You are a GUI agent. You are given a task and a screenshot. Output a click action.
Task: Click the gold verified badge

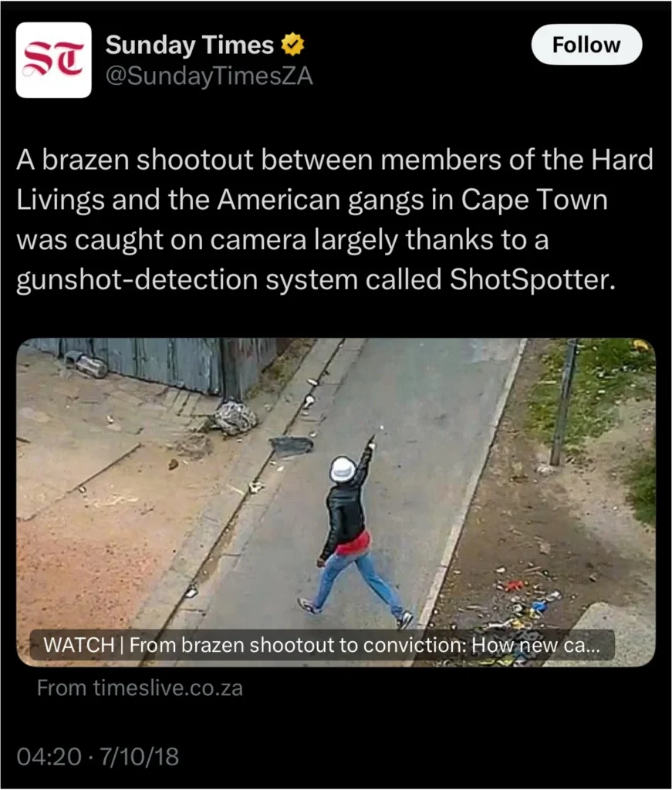292,44
